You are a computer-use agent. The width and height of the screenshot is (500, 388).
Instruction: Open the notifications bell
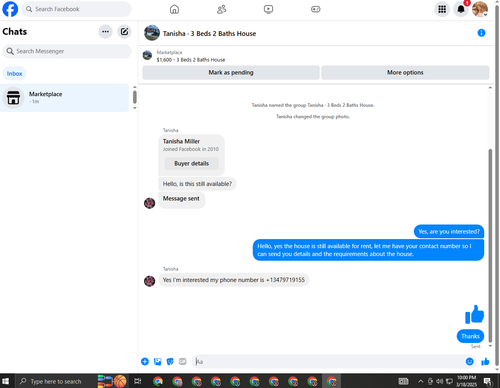pyautogui.click(x=461, y=9)
